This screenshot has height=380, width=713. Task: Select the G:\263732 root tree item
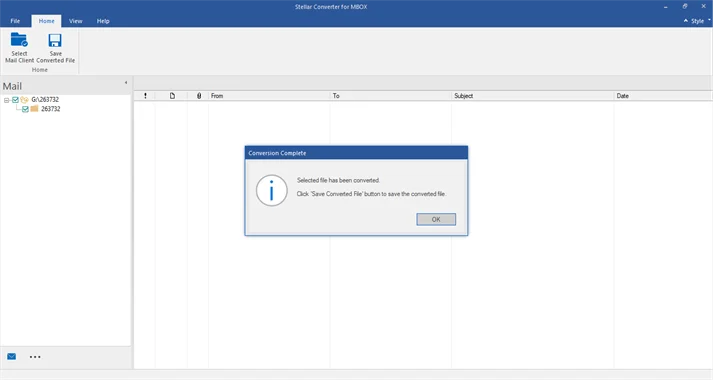[45, 100]
